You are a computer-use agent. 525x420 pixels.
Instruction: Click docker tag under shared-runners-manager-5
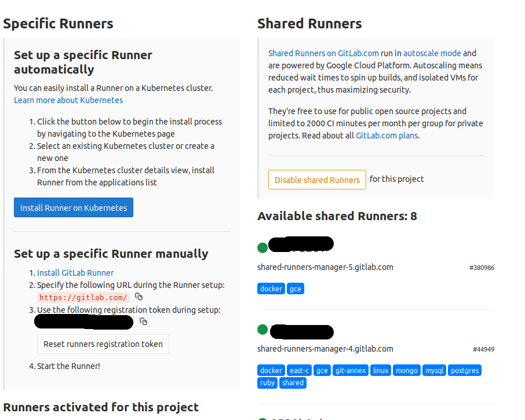[x=271, y=288]
